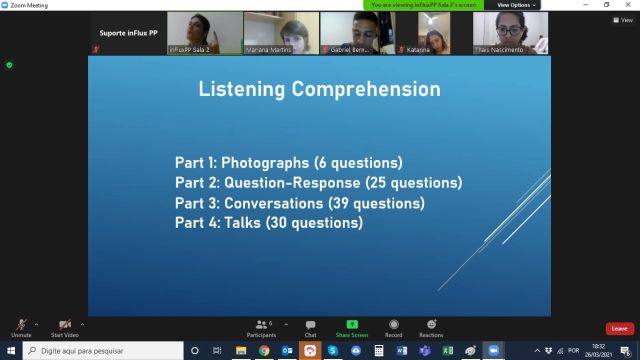The image size is (640, 360).
Task: Leave the meeting
Action: coord(620,329)
